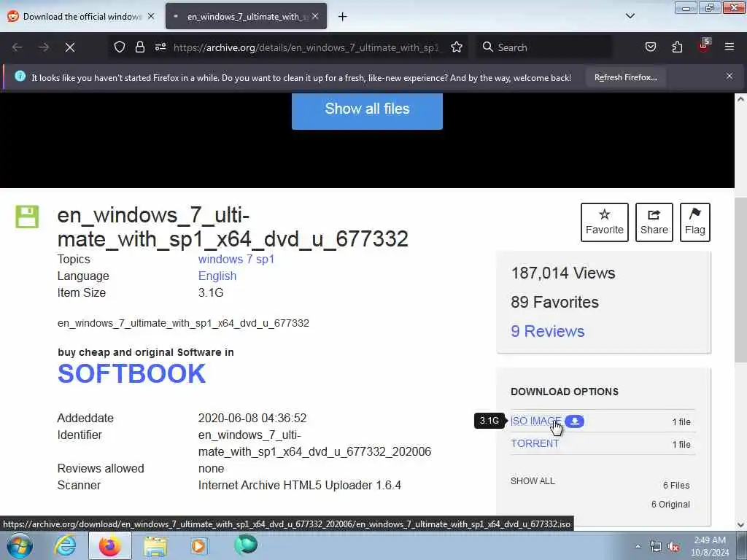Open the Extensions puzzle icon
The image size is (747, 560).
point(677,47)
